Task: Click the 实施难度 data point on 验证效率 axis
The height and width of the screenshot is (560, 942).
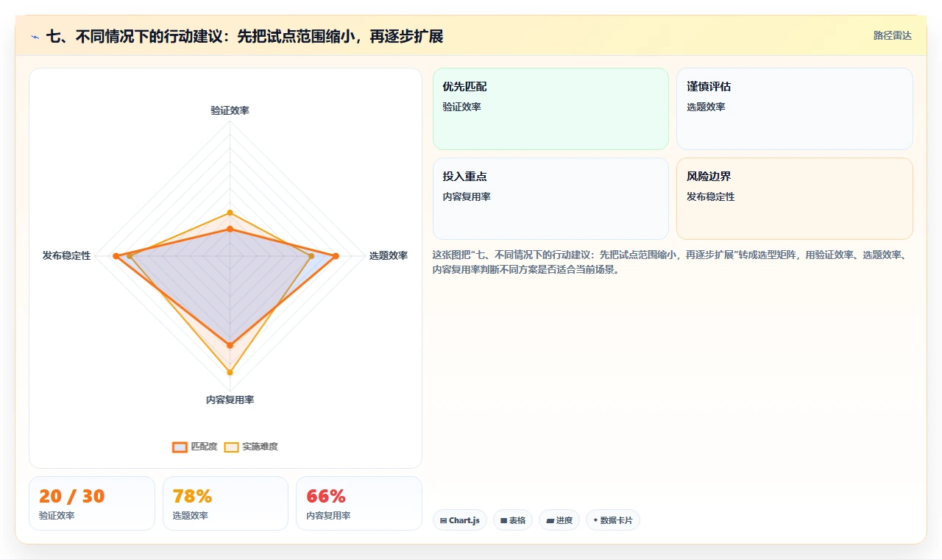Action: (x=230, y=213)
